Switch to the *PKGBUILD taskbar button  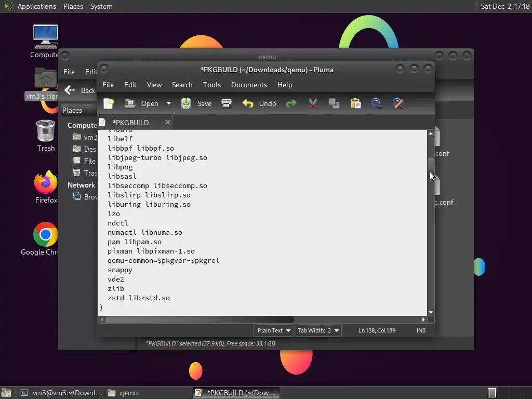236,393
